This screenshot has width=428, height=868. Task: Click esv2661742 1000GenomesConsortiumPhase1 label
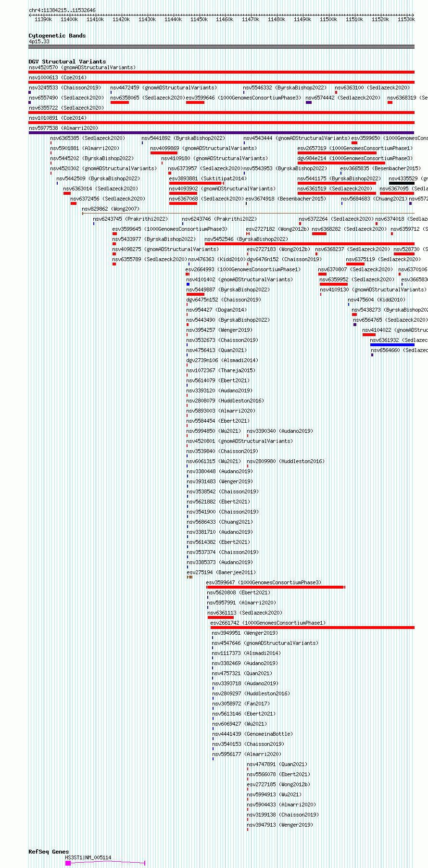268,623
